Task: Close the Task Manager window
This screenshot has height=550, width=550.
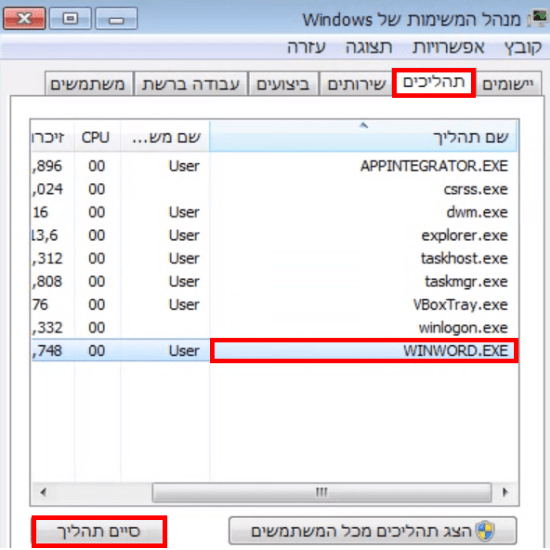Action: 24,18
